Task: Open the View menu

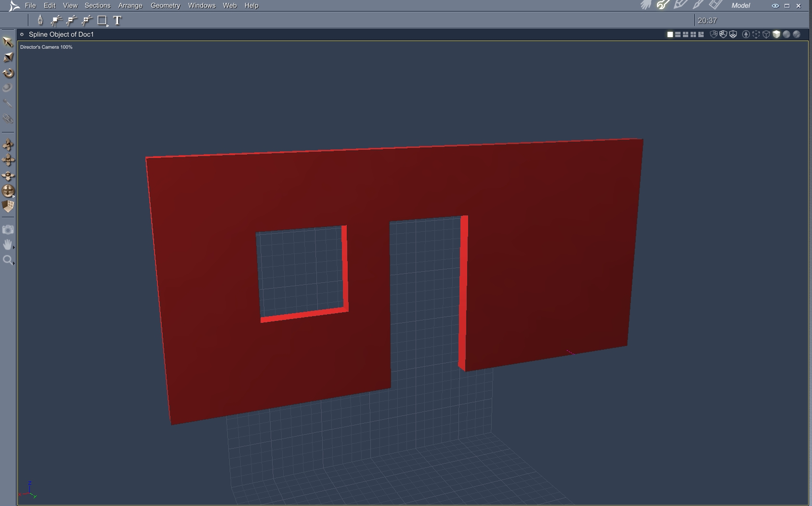Action: 70,5
